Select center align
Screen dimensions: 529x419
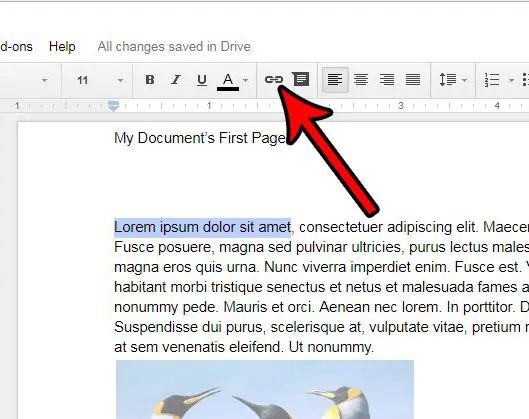361,80
